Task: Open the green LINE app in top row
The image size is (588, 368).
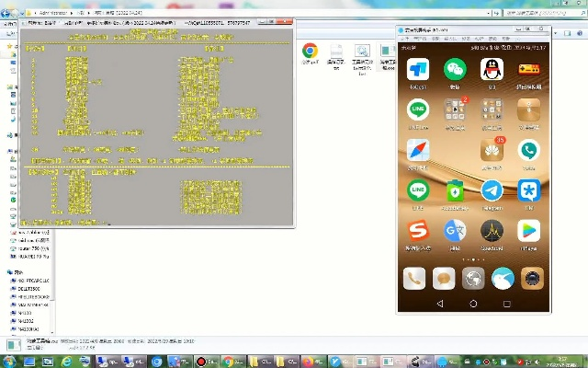Action: tap(418, 110)
